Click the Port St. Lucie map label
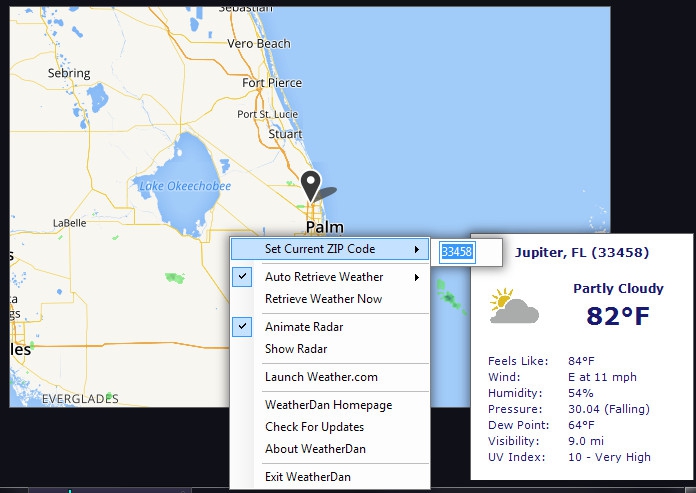 [x=268, y=114]
